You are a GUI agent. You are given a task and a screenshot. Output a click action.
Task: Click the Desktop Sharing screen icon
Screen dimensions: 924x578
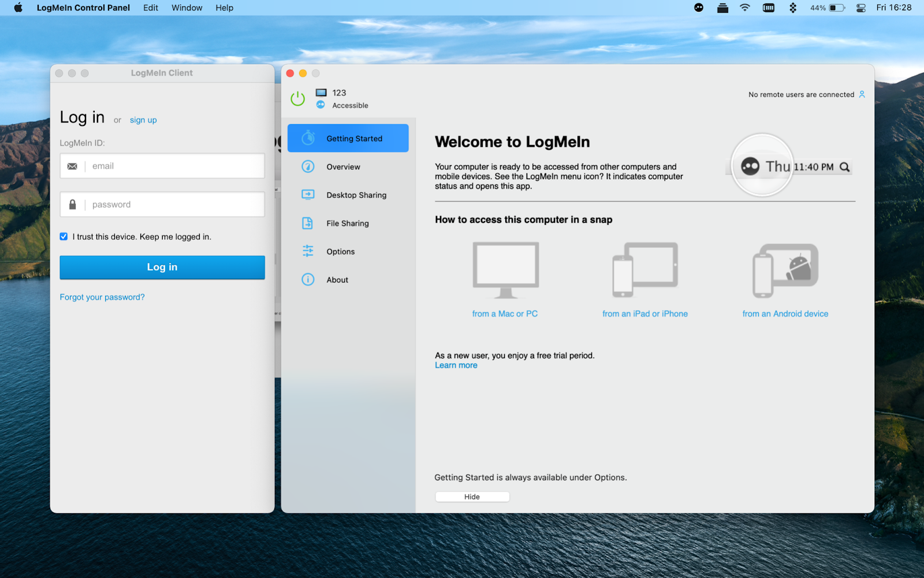click(308, 195)
